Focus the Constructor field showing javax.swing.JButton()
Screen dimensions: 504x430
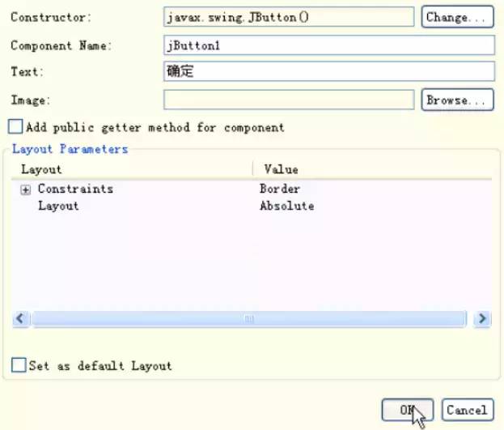click(x=289, y=17)
